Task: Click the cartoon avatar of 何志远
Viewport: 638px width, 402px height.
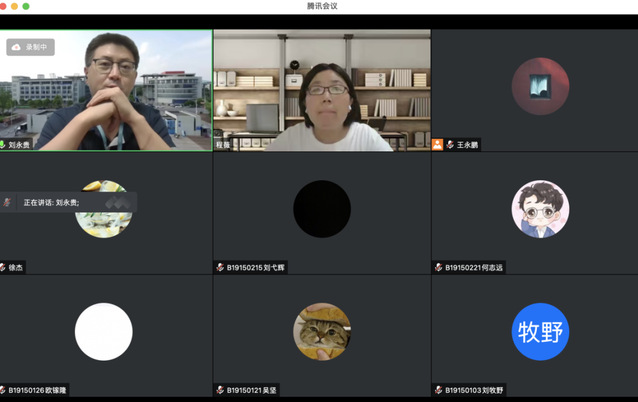Action: 540,209
